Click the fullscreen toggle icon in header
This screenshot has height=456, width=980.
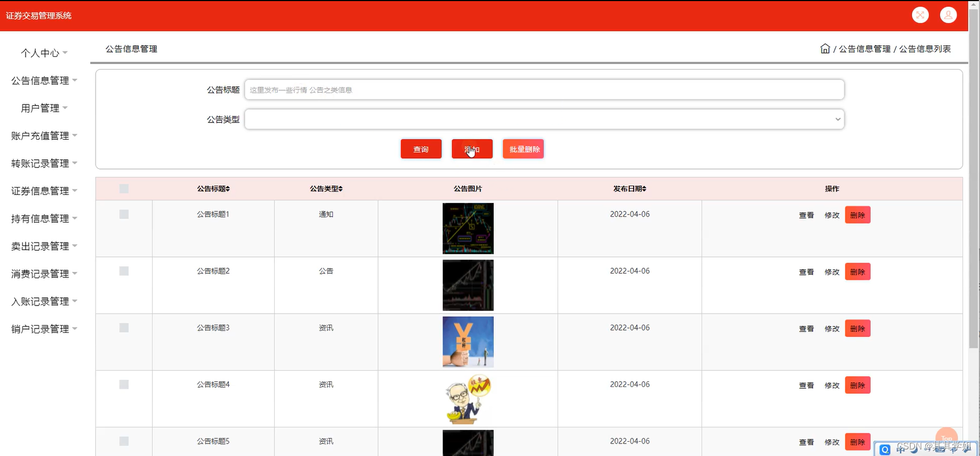tap(920, 15)
